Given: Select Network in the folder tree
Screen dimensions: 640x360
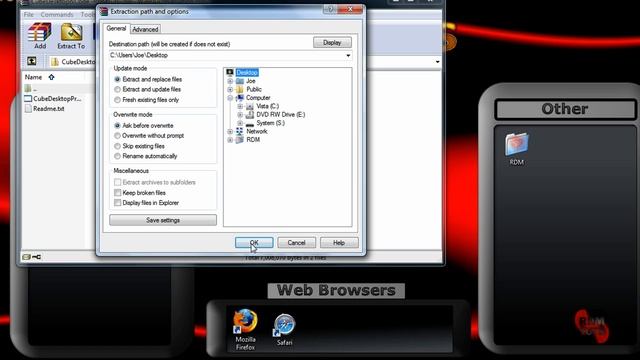Looking at the screenshot, I should [256, 131].
